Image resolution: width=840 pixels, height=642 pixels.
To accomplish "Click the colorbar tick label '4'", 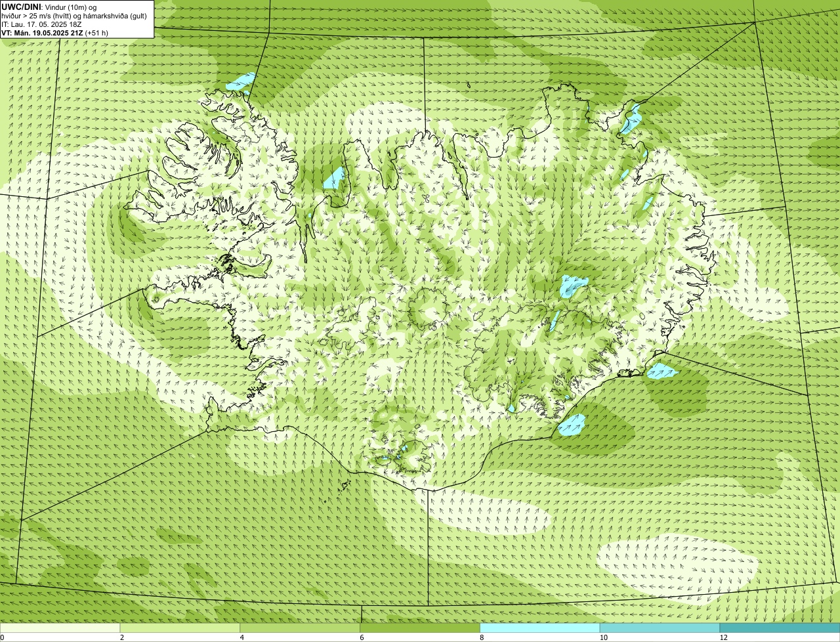I will pos(242,637).
